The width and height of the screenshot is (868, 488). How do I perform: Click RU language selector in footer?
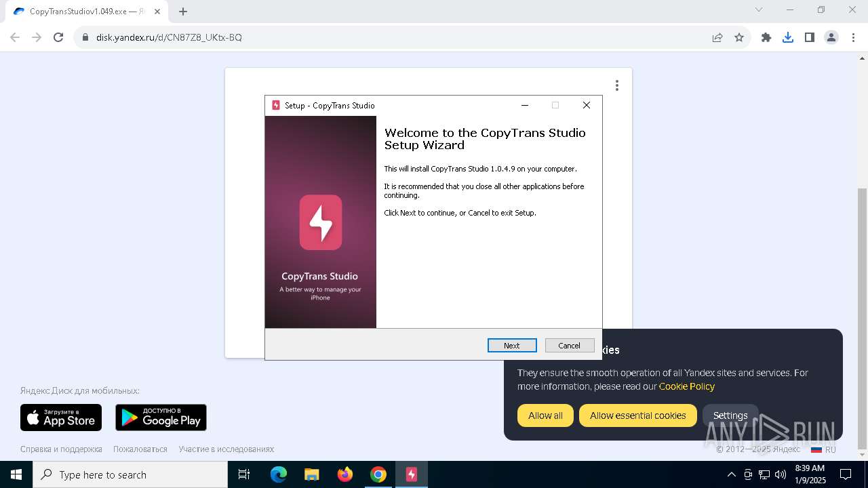click(823, 449)
